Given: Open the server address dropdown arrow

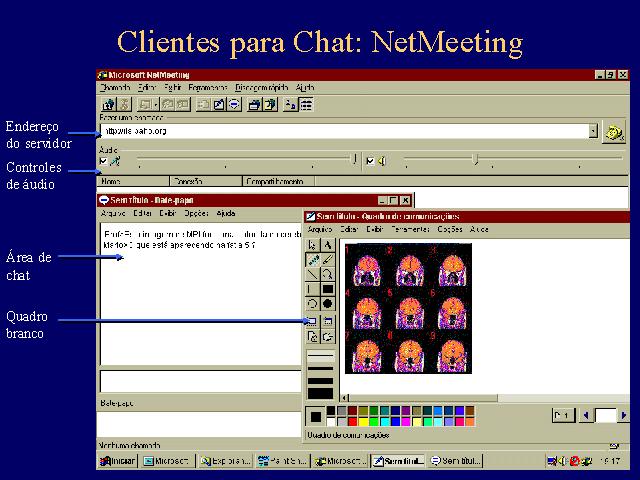Looking at the screenshot, I should click(593, 131).
